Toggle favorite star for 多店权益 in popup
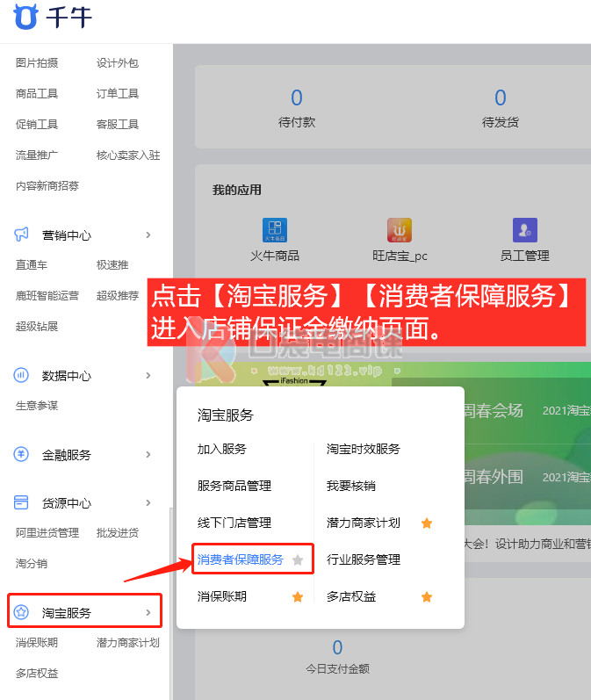This screenshot has width=591, height=700. [427, 596]
